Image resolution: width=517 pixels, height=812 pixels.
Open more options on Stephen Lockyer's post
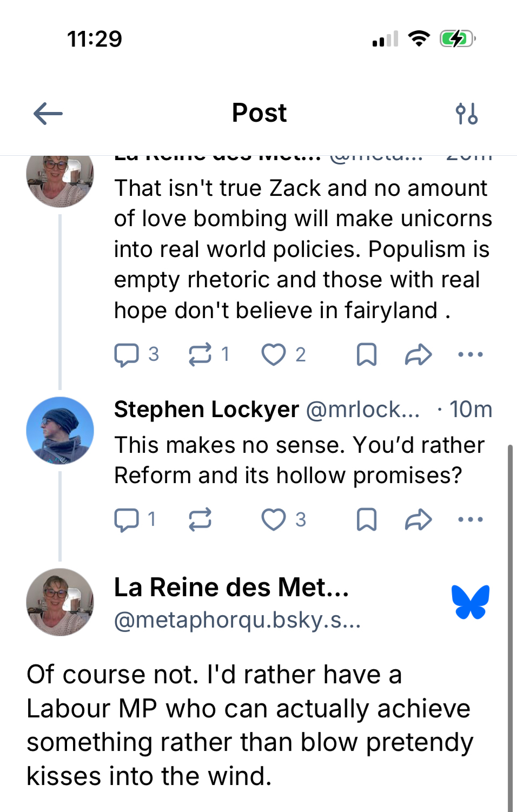pyautogui.click(x=470, y=520)
